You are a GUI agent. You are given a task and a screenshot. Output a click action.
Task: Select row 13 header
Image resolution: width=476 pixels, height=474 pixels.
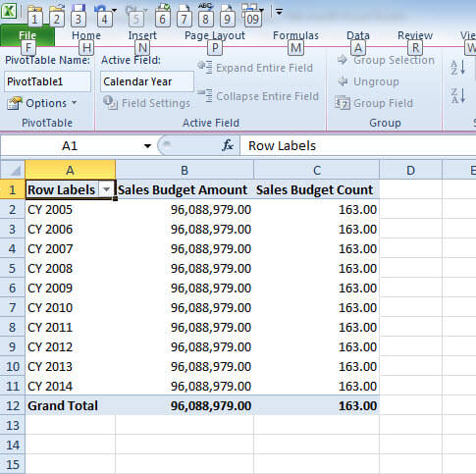click(x=13, y=425)
